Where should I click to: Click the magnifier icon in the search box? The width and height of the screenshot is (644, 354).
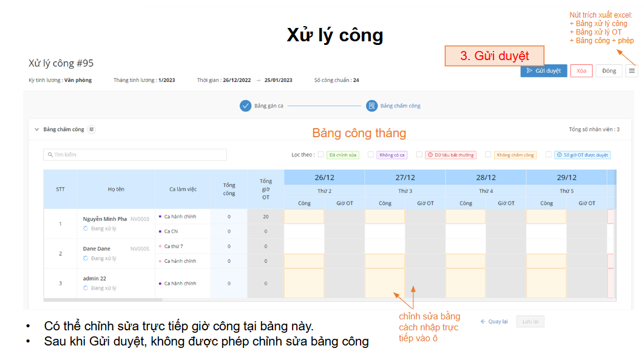pos(49,155)
